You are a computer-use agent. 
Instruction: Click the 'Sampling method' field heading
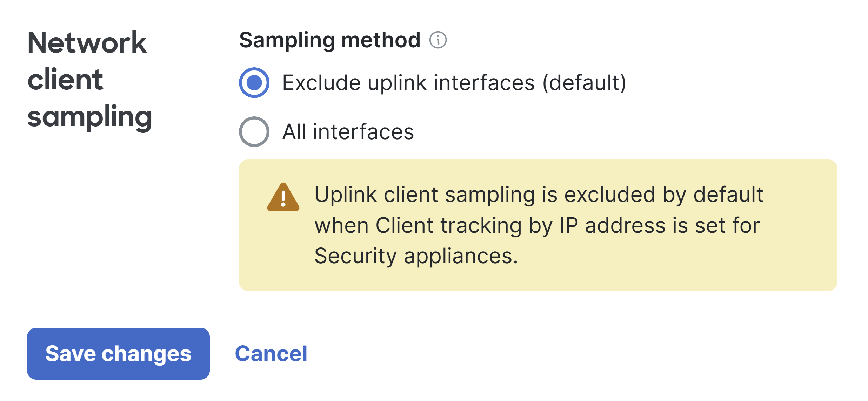[330, 40]
